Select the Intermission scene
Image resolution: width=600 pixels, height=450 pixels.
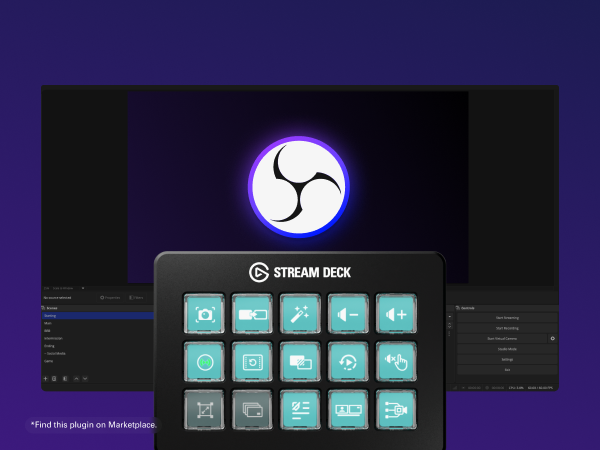click(98, 338)
